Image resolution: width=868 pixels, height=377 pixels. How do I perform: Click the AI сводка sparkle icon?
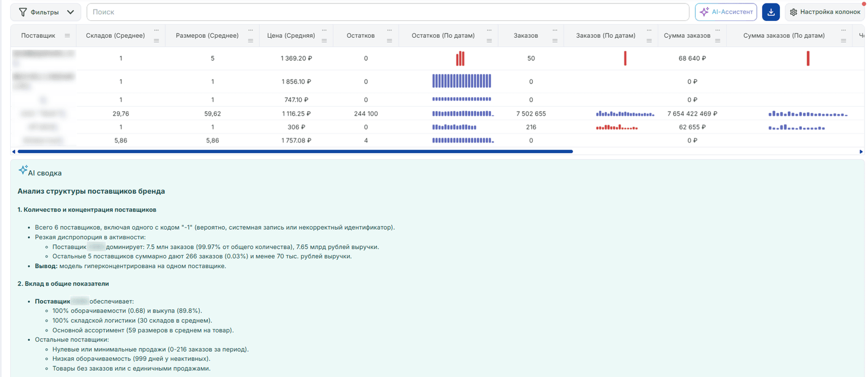pos(23,170)
